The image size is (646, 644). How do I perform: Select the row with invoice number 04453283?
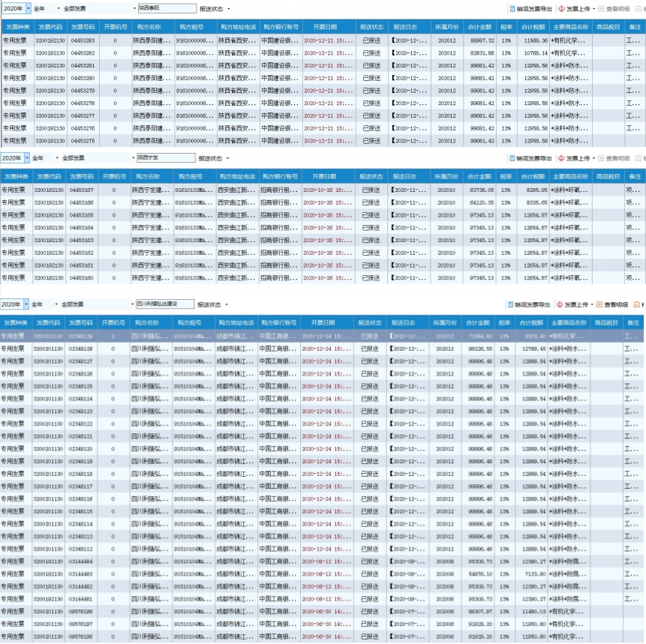point(83,40)
